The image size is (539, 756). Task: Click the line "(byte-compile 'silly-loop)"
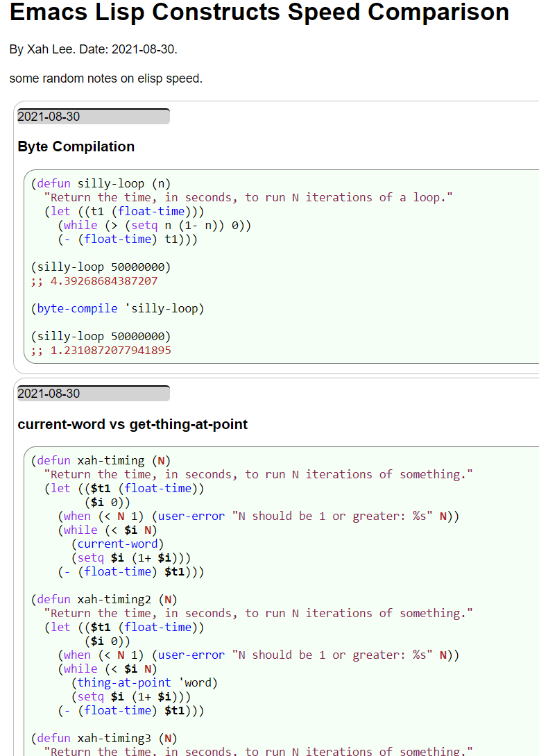click(117, 308)
